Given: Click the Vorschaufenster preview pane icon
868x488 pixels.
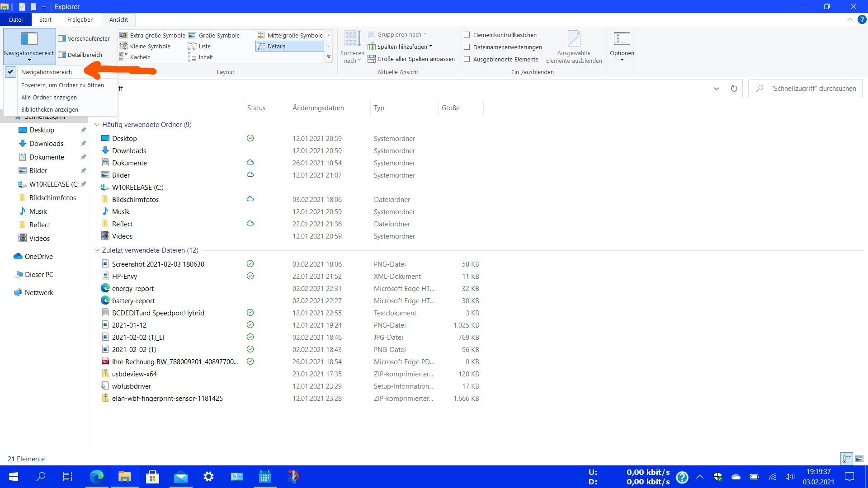Looking at the screenshot, I should point(62,38).
